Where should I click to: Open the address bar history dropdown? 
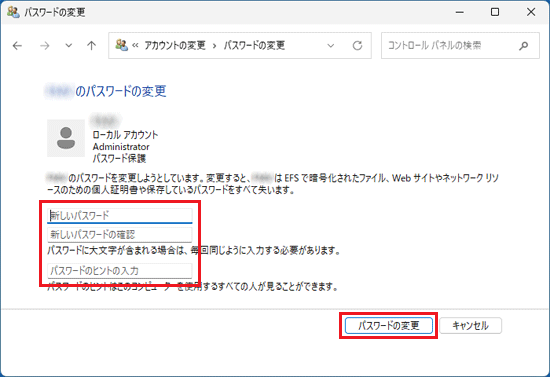[330, 46]
